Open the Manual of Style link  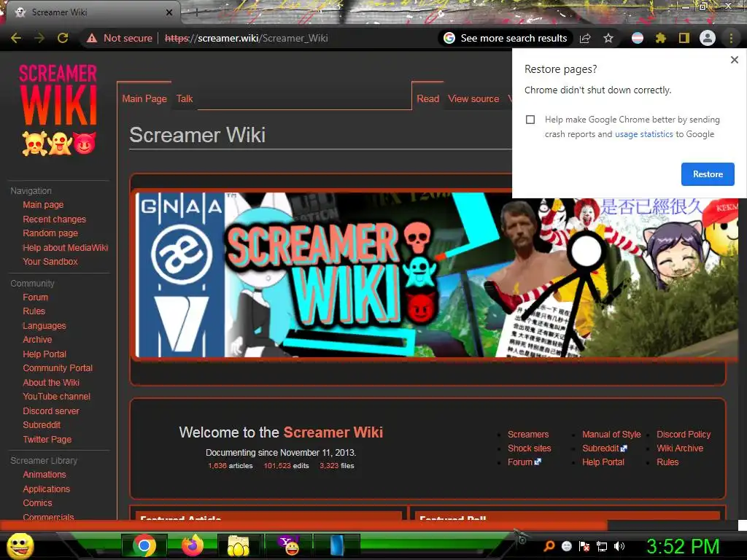(x=611, y=435)
